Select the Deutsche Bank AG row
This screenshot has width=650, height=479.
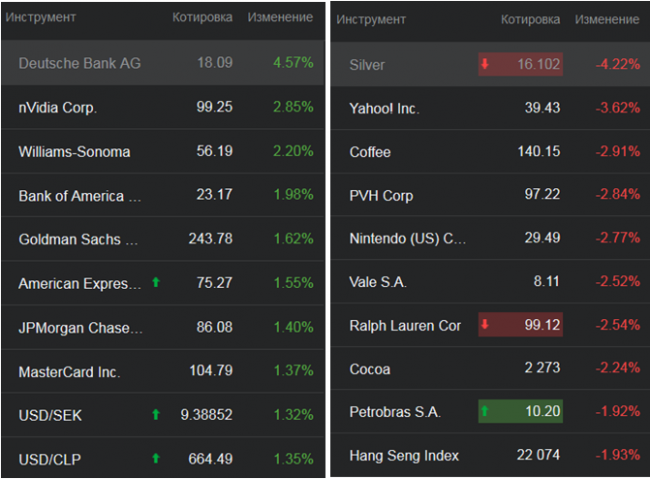pyautogui.click(x=80, y=63)
